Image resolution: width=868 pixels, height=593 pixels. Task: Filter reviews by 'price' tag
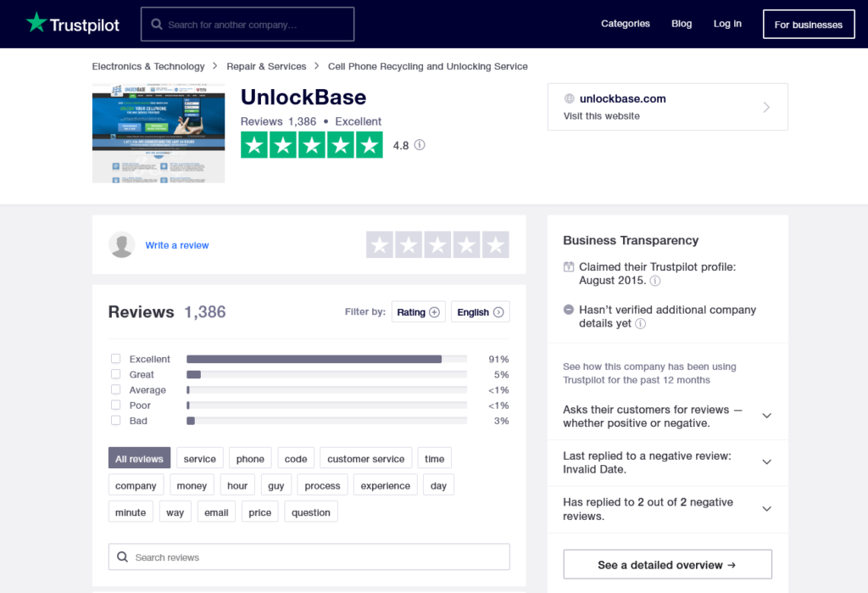260,512
